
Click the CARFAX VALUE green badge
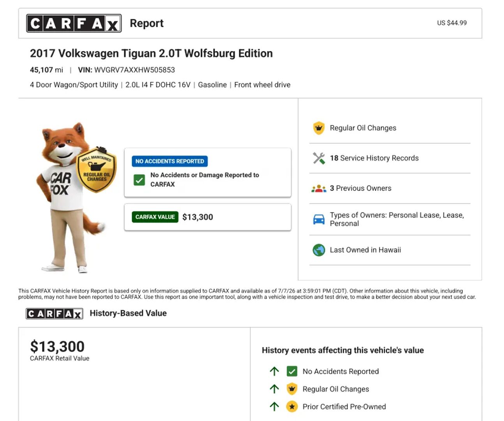click(155, 217)
